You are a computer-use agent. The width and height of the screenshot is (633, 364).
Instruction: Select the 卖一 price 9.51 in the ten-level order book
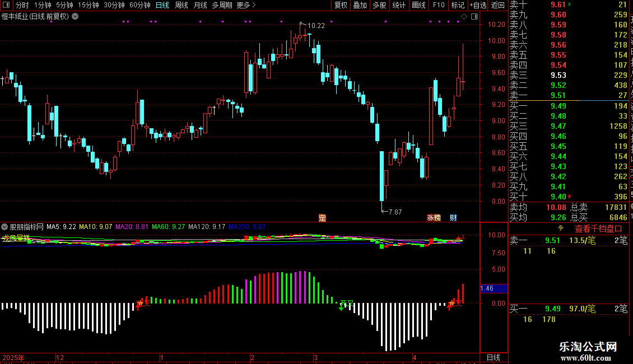point(558,96)
